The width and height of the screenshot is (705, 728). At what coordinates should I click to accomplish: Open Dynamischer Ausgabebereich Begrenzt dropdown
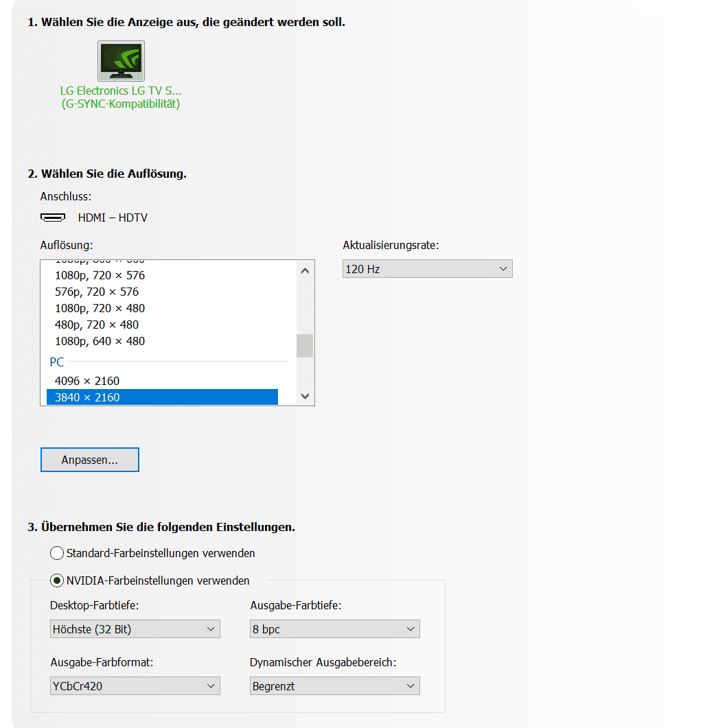click(334, 685)
